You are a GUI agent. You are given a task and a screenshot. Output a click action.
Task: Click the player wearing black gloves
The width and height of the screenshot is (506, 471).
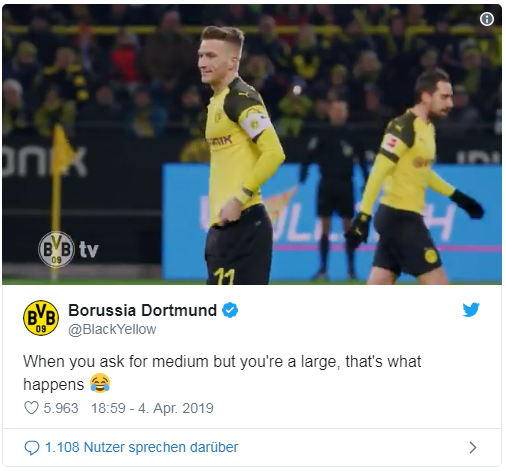417,177
